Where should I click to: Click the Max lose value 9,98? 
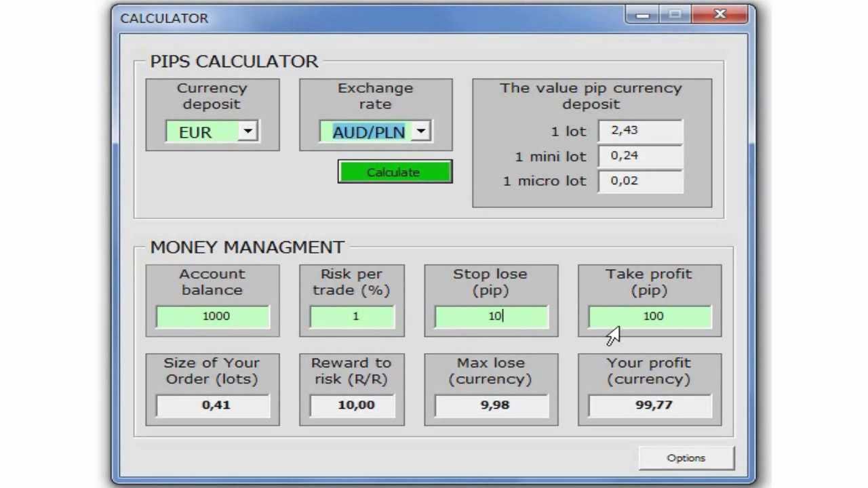(492, 405)
